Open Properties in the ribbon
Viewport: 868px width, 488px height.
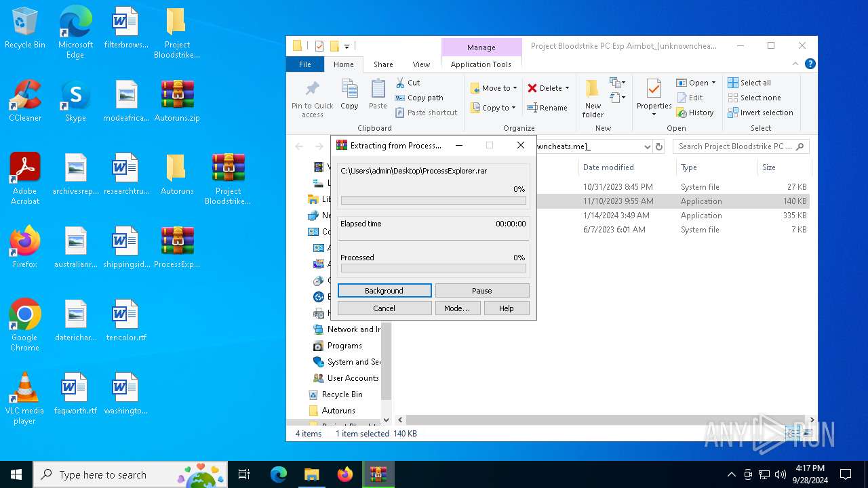point(654,98)
